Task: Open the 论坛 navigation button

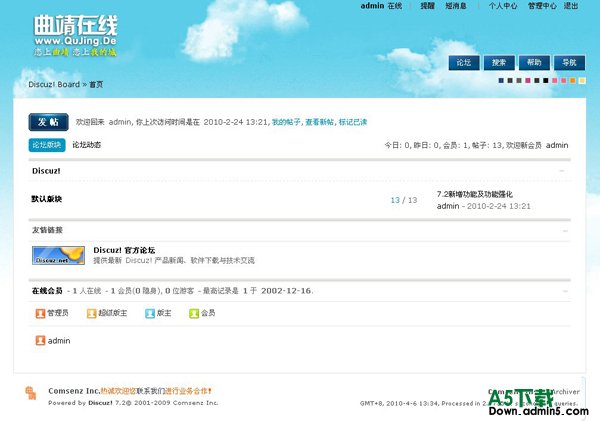Action: 464,63
